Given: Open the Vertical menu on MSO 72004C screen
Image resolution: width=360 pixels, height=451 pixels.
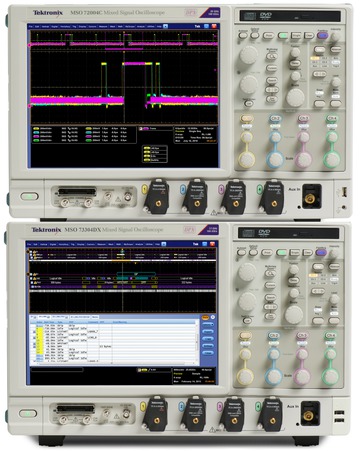Looking at the screenshot, I should coord(45,26).
